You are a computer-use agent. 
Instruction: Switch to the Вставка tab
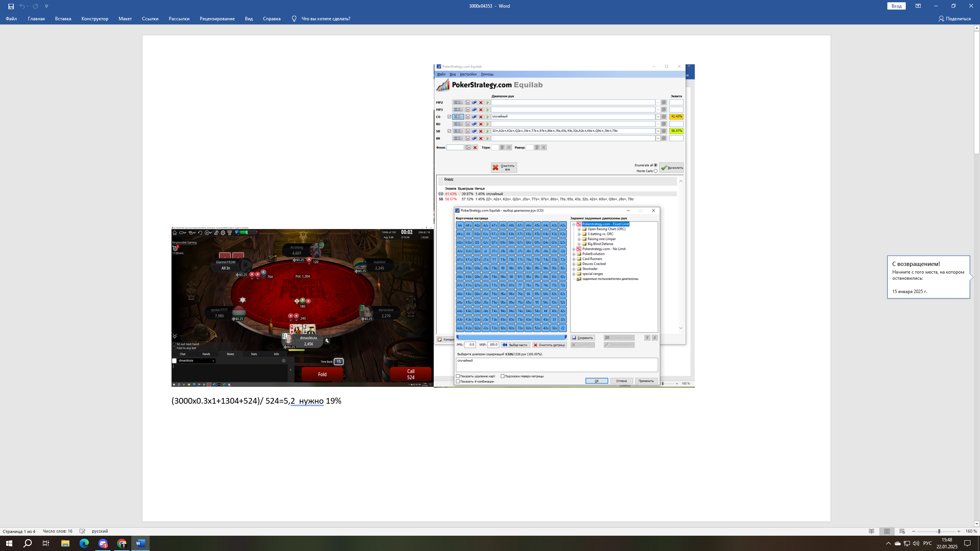[x=63, y=19]
